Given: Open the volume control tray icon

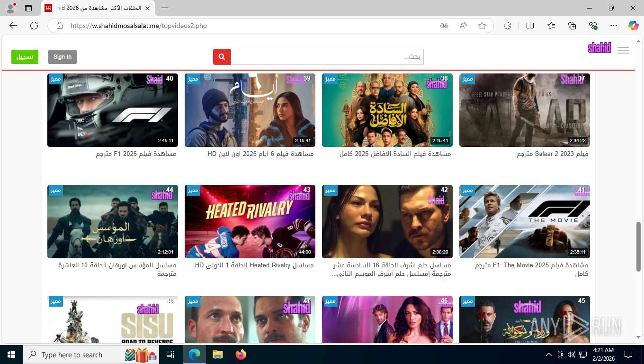Looking at the screenshot, I should [572, 355].
